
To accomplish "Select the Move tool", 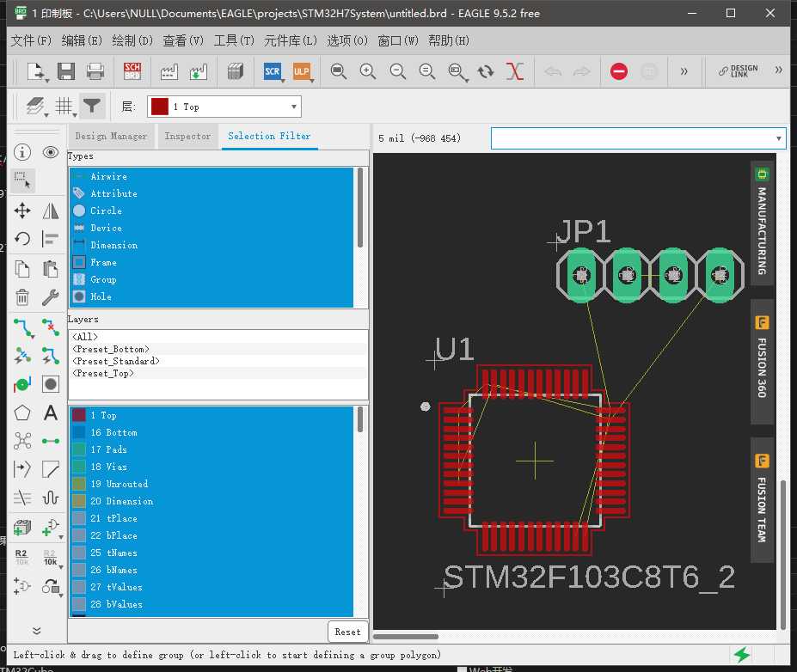I will point(22,210).
